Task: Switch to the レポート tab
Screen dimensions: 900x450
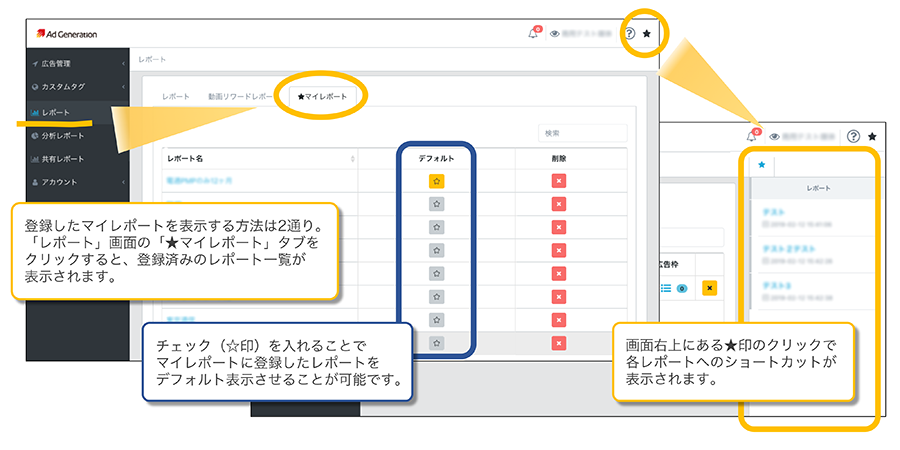Action: pyautogui.click(x=176, y=97)
